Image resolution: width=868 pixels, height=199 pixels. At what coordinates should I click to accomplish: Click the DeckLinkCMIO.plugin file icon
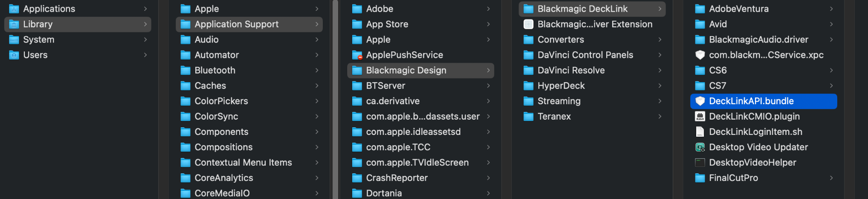point(700,116)
